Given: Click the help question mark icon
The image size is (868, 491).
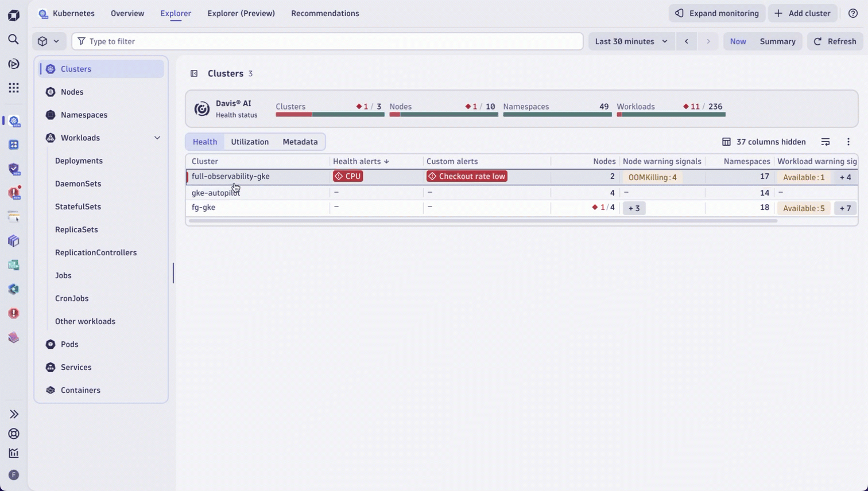Looking at the screenshot, I should pyautogui.click(x=853, y=13).
